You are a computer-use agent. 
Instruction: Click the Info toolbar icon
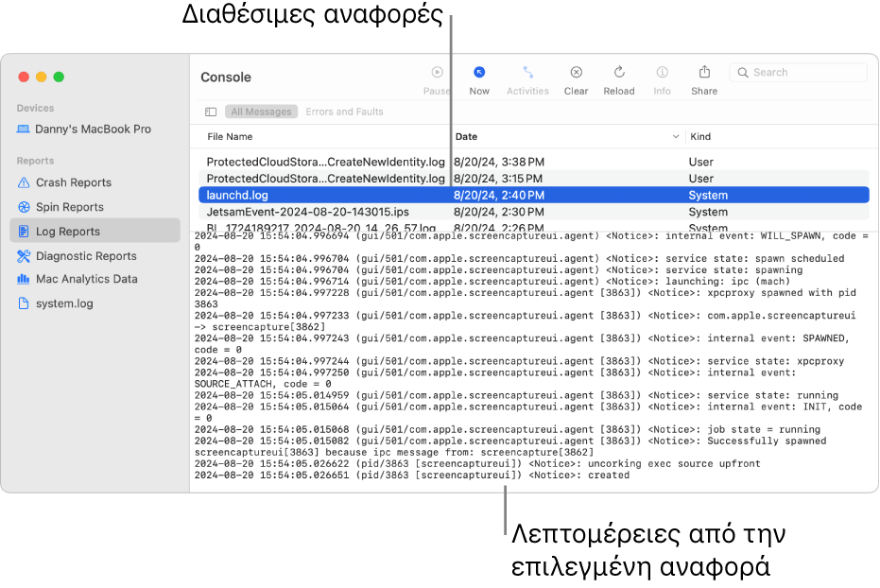(663, 72)
